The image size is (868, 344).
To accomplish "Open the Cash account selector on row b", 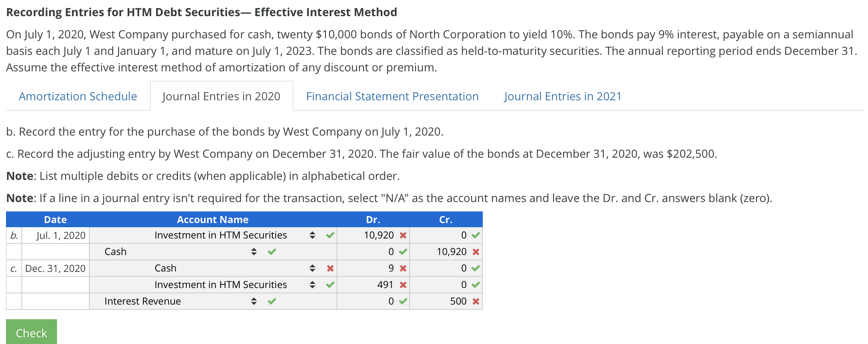I will (x=254, y=252).
